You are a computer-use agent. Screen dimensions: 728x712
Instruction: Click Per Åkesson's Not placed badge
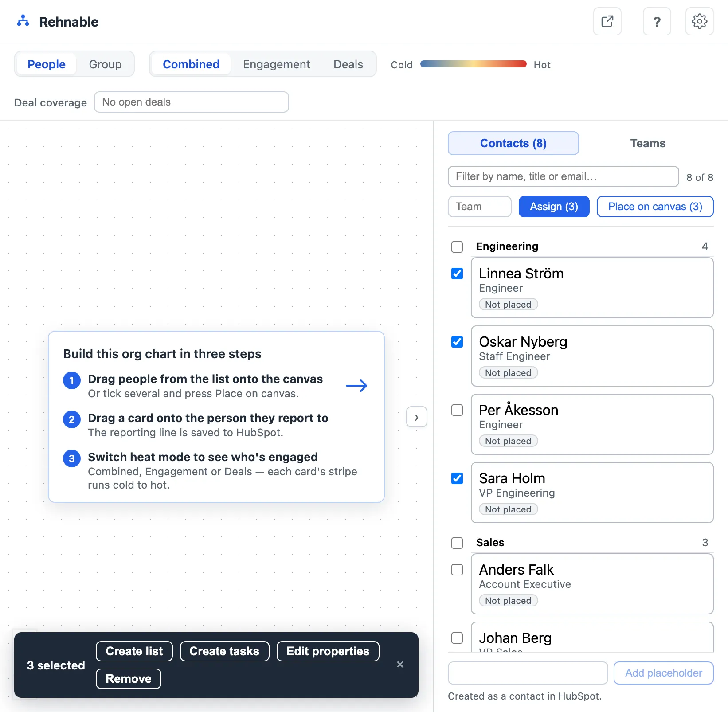coord(509,441)
